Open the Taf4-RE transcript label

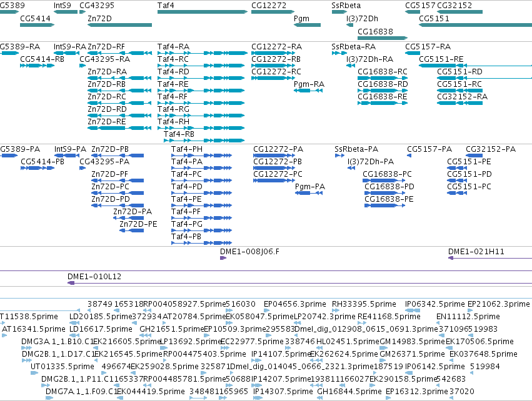(x=173, y=84)
